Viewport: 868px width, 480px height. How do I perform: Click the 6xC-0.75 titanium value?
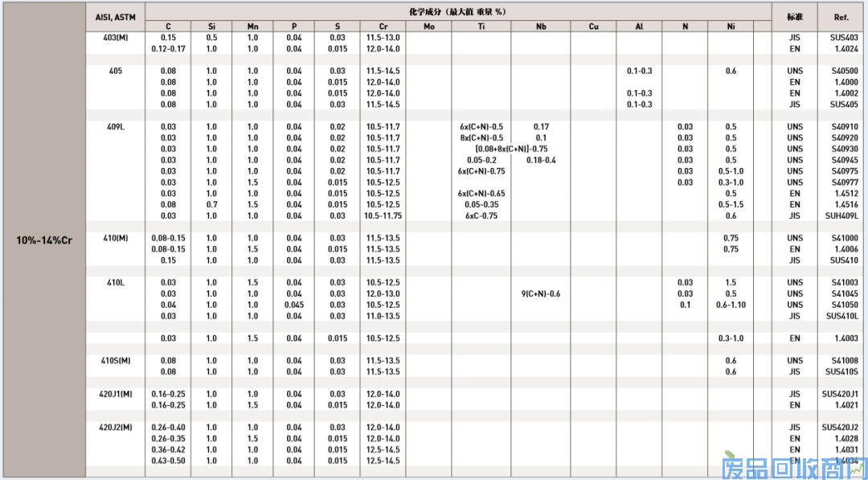(481, 215)
